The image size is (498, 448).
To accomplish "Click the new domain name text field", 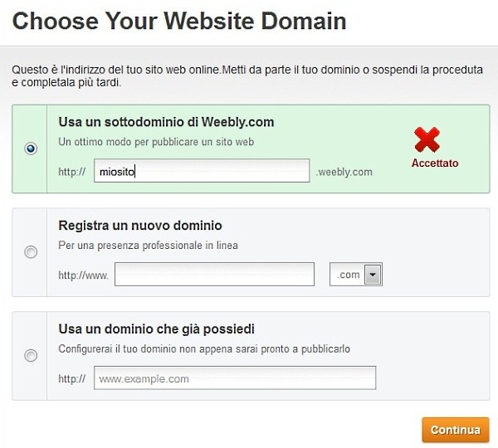I will pos(214,275).
